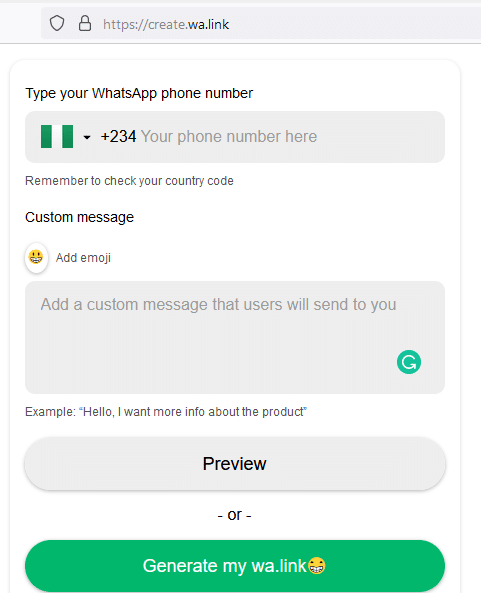The width and height of the screenshot is (481, 593).
Task: Click the smiley face emoji button
Action: 36,258
